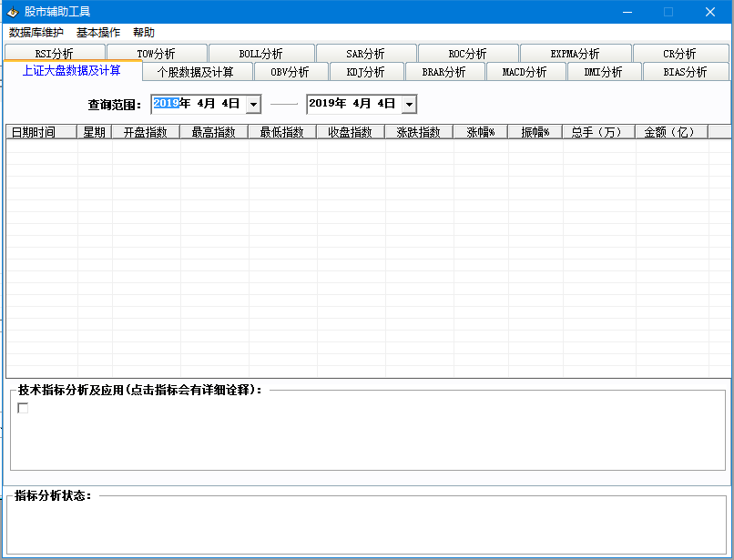
Task: Open the MACD分析 tab
Action: (x=525, y=72)
